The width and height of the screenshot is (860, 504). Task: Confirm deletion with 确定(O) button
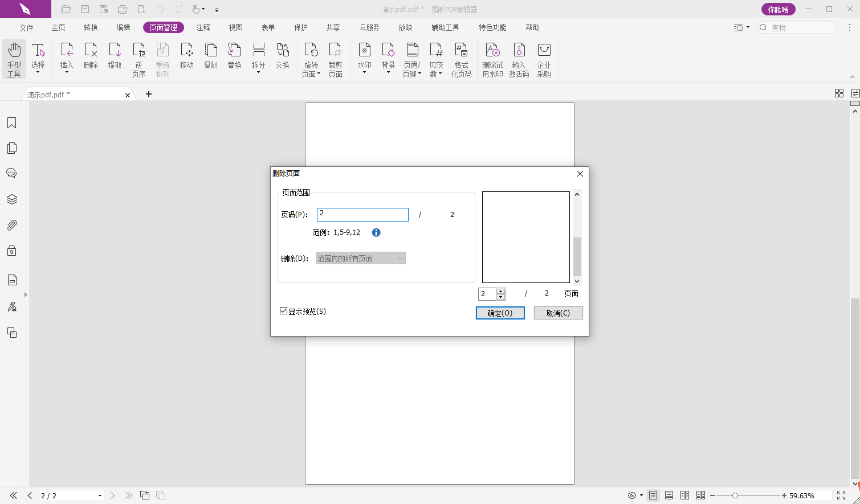[x=500, y=313]
